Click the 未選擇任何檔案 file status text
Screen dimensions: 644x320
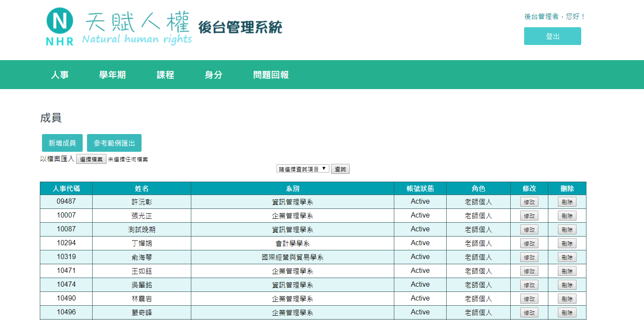[x=128, y=160]
